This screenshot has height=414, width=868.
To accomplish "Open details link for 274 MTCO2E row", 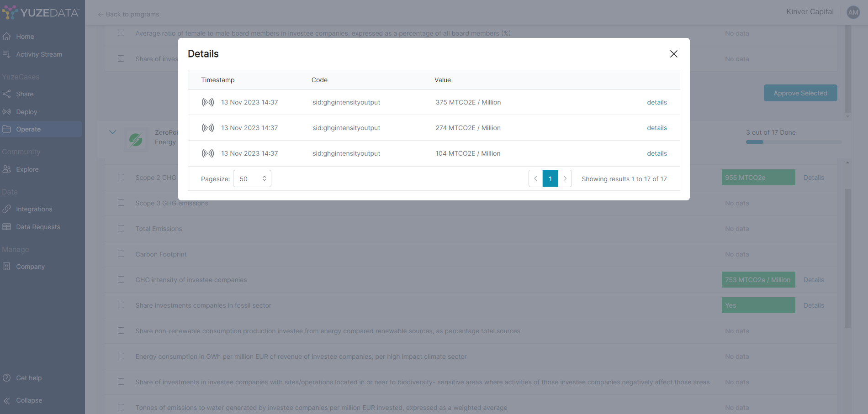I will [x=656, y=128].
